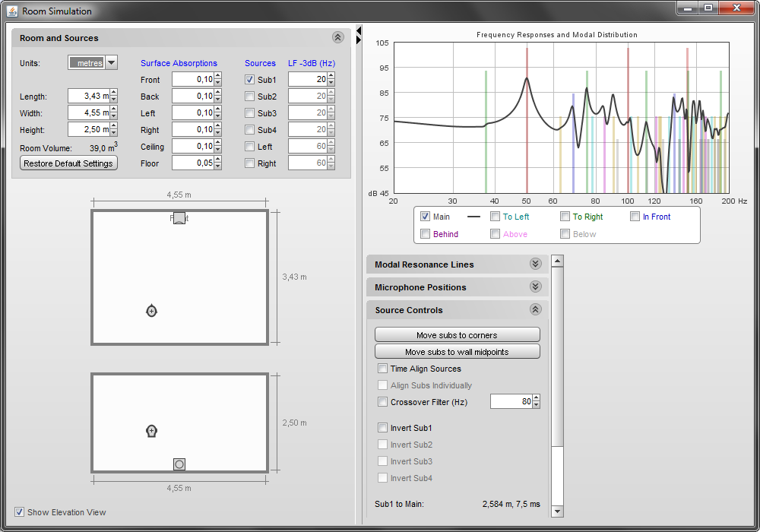Viewport: 760px width, 532px height.
Task: Enable the Left source checkbox
Action: [x=249, y=147]
